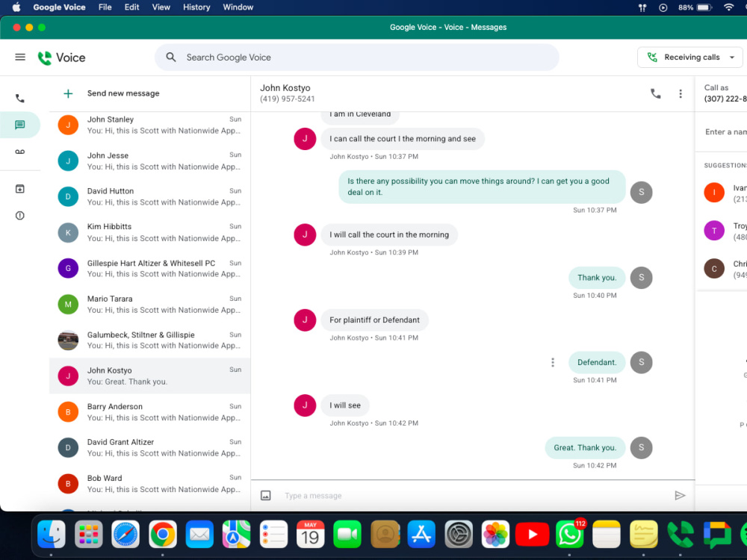Click the send message arrow icon
The image size is (747, 560).
(680, 496)
